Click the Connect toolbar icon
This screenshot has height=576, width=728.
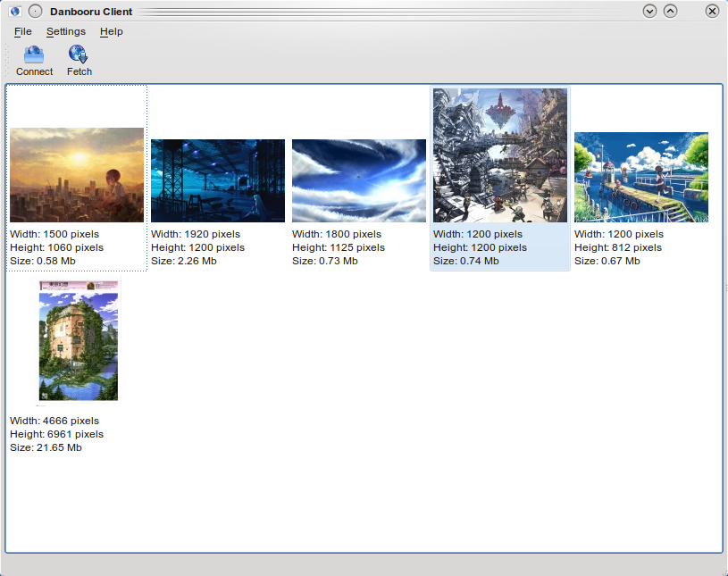(34, 55)
